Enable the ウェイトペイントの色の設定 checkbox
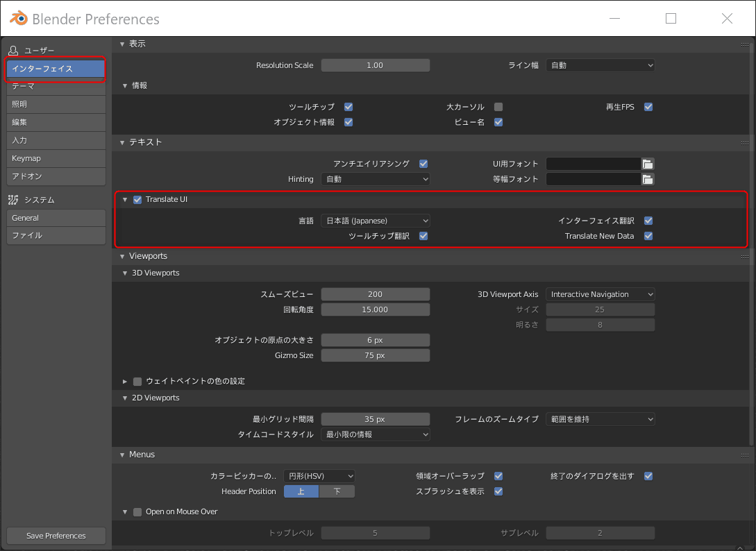756x551 pixels. pos(137,382)
